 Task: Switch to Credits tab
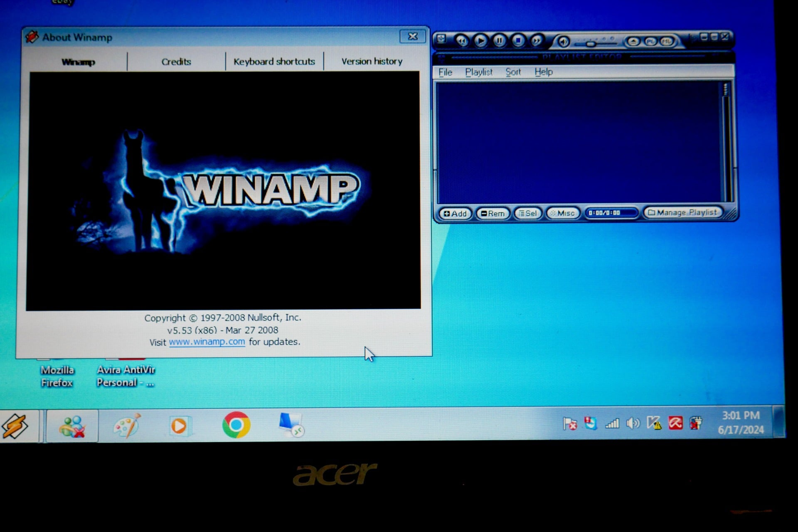tap(176, 62)
